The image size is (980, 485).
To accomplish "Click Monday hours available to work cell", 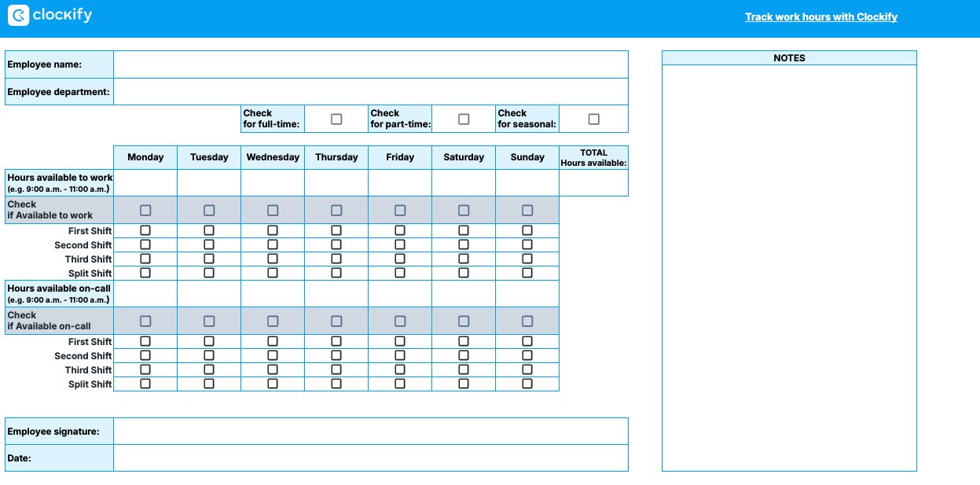I will tap(145, 183).
